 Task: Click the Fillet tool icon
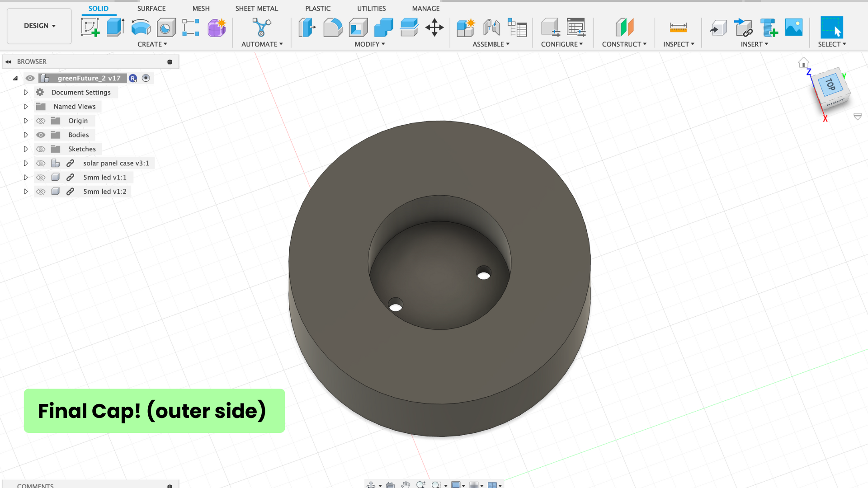point(333,28)
